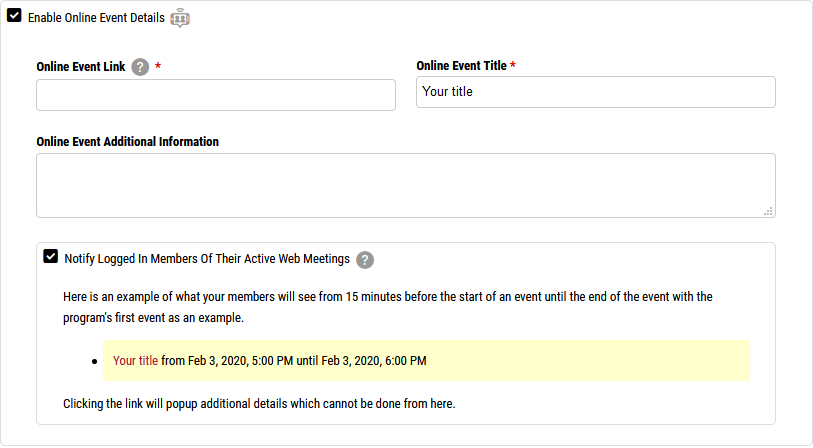Image resolution: width=813 pixels, height=448 pixels.
Task: Open the red 'Your title' example link
Action: click(135, 360)
